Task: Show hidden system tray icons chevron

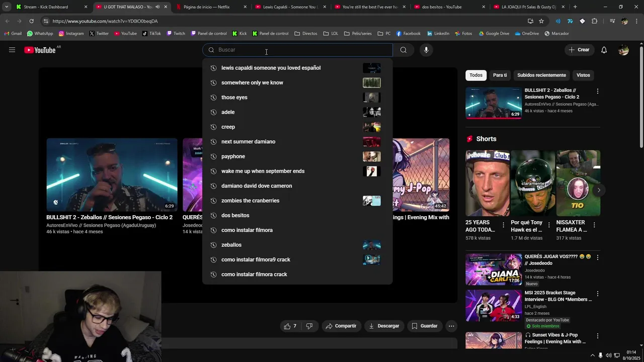Action: point(592,355)
